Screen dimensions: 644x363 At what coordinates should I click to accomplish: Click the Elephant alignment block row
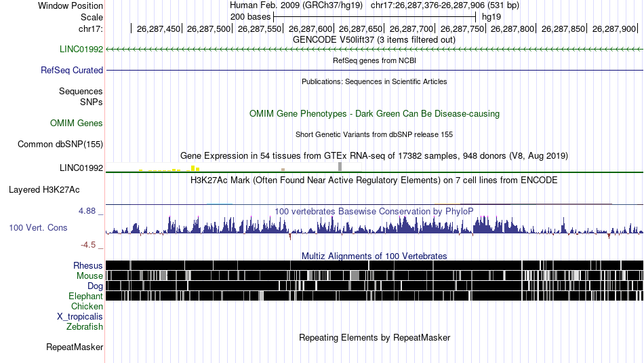pyautogui.click(x=375, y=296)
